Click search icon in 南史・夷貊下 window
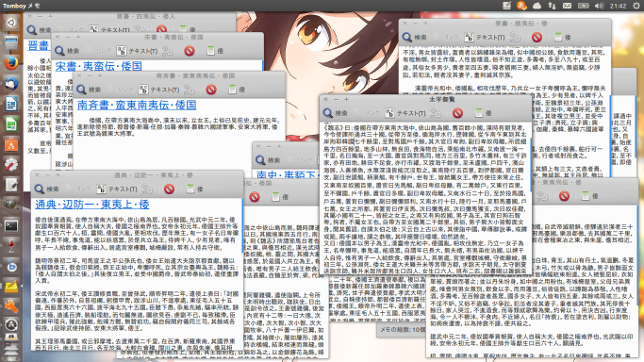 [260, 160]
